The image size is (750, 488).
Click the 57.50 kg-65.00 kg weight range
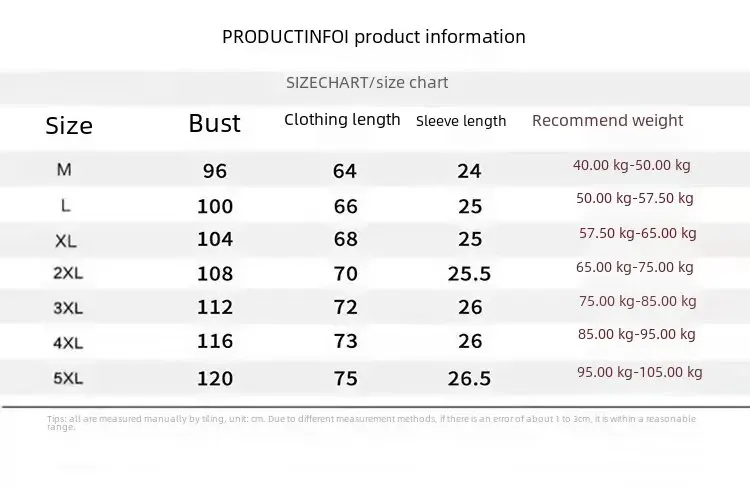(637, 233)
